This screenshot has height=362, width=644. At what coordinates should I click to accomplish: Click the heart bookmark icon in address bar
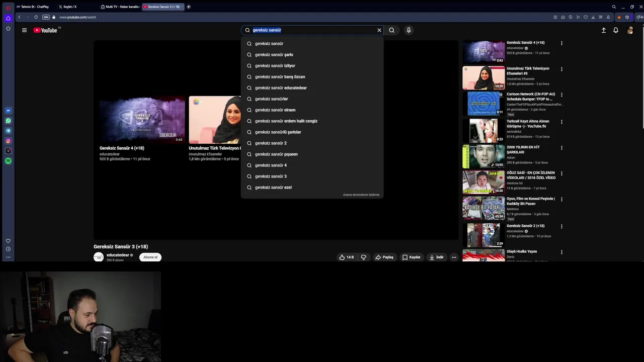(585, 17)
